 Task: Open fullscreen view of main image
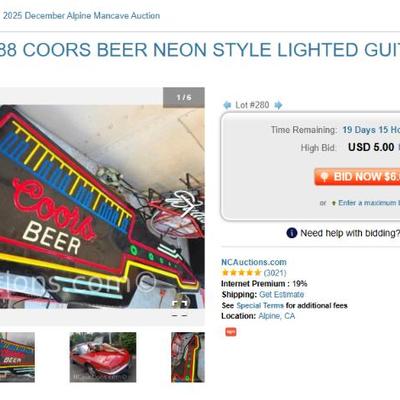point(179,303)
